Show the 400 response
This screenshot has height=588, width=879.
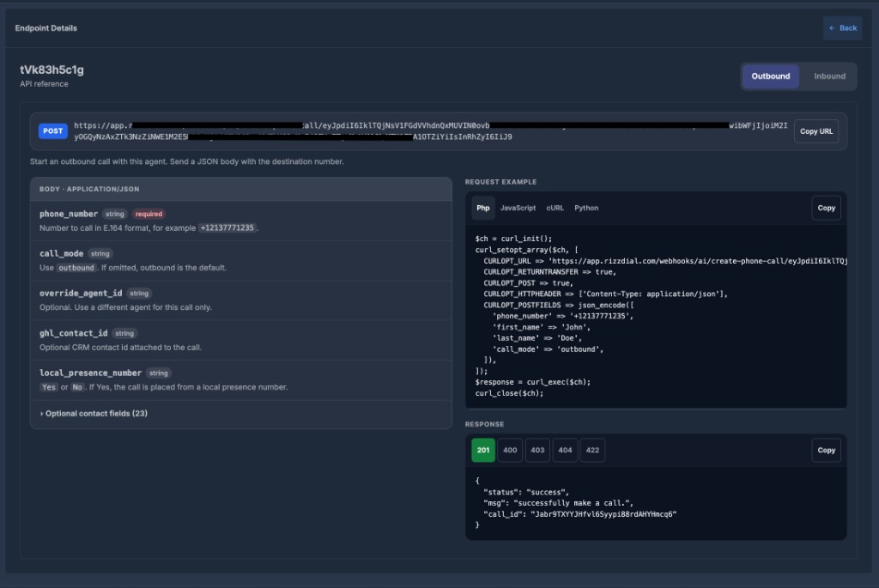tap(510, 450)
